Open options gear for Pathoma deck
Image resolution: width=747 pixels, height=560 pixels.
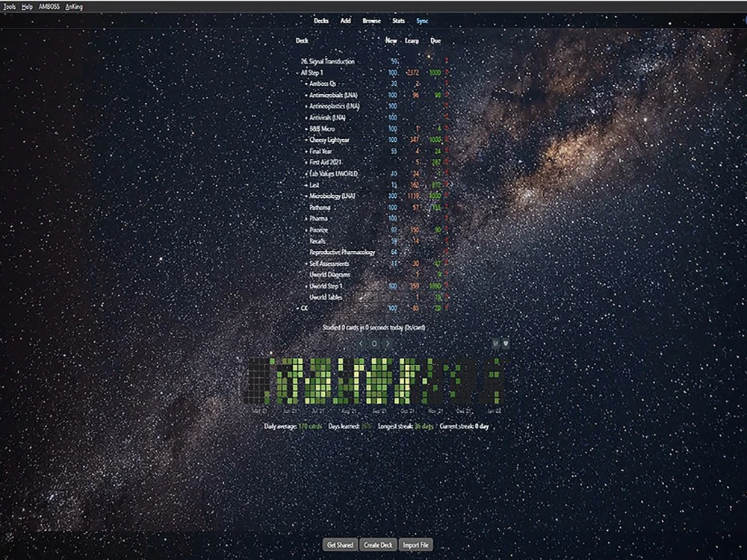point(447,208)
